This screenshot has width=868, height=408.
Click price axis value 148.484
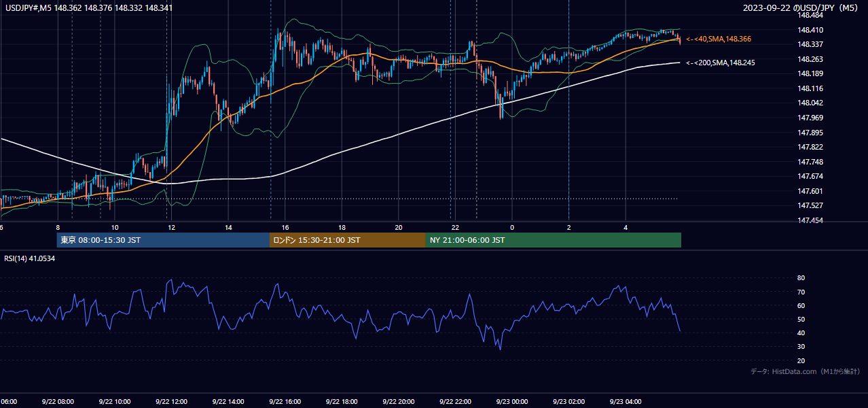coord(811,16)
